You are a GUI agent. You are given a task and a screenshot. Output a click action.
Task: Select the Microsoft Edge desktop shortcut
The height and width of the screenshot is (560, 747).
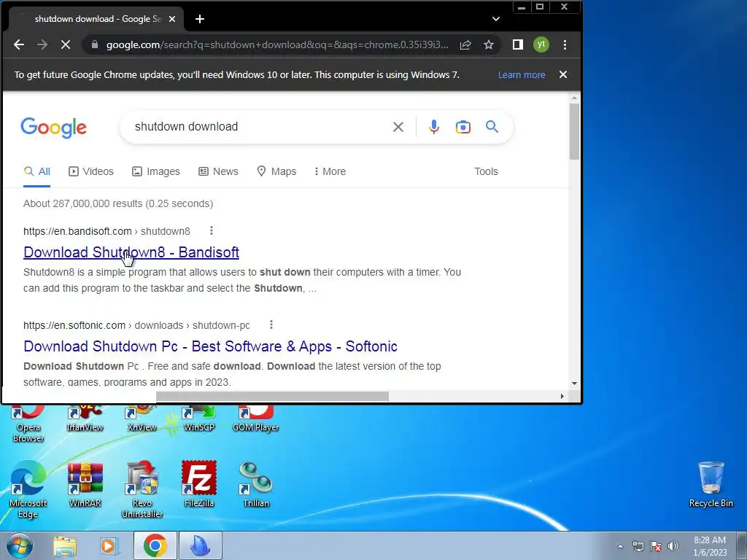point(28,489)
